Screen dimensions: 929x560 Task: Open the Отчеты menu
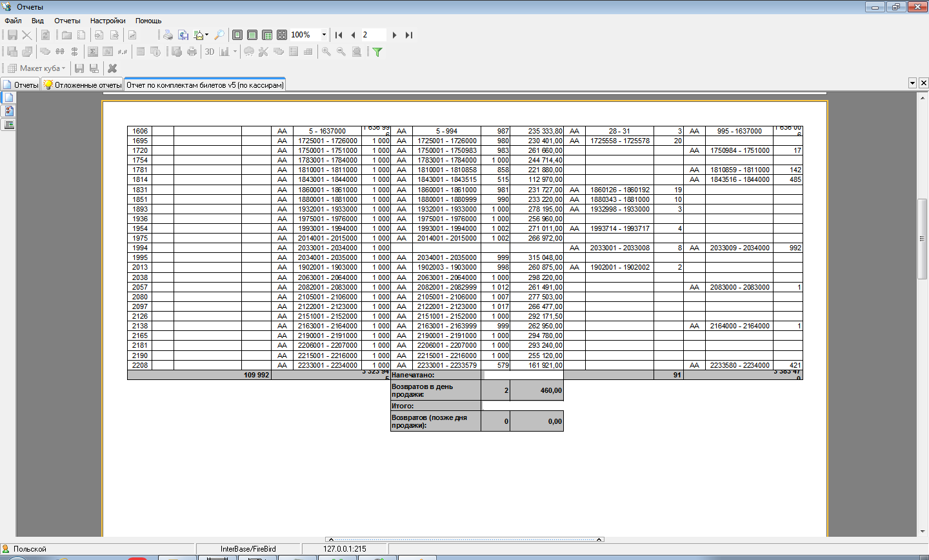[x=67, y=21]
